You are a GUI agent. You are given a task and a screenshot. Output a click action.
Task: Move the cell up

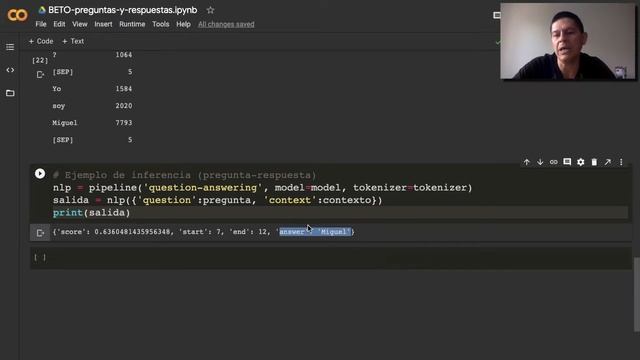(527, 162)
